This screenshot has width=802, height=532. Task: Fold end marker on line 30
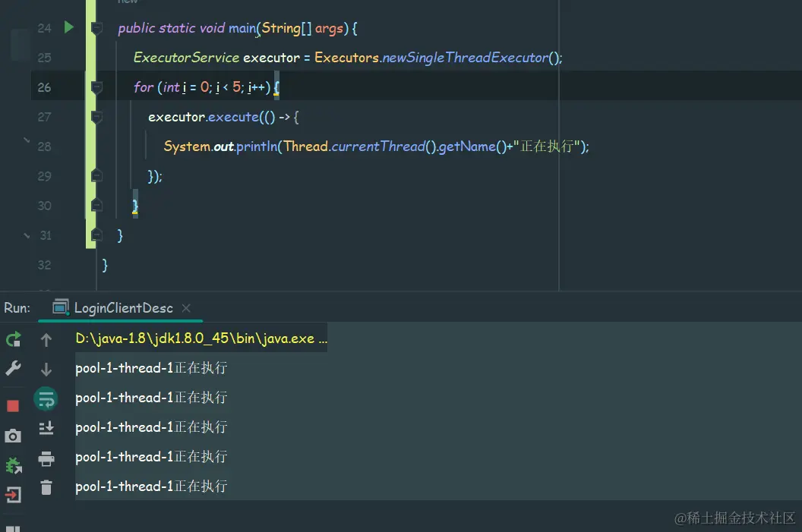pyautogui.click(x=96, y=206)
